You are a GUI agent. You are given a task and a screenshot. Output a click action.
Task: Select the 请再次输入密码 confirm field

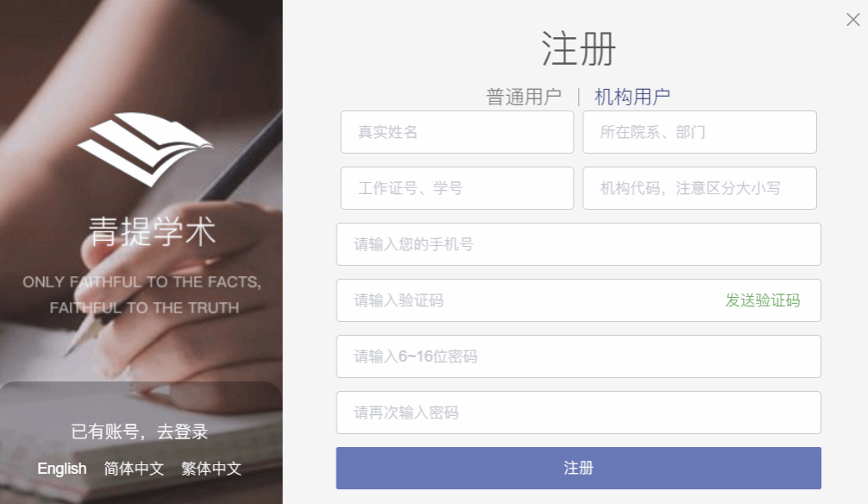pos(578,413)
